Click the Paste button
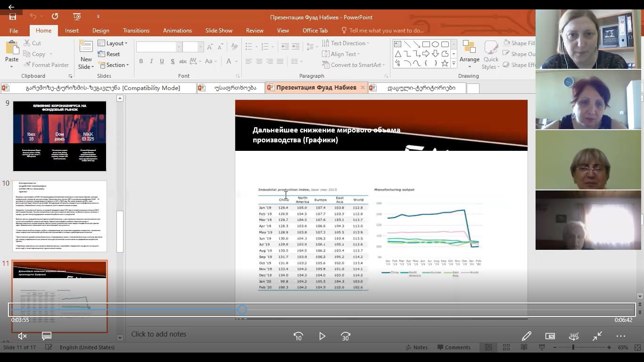Image resolution: width=644 pixels, height=362 pixels. (x=12, y=55)
